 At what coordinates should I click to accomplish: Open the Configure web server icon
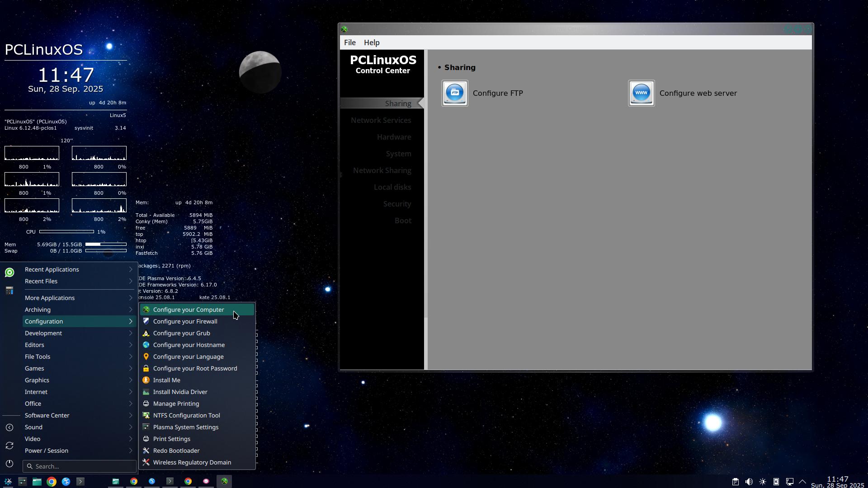(x=641, y=93)
